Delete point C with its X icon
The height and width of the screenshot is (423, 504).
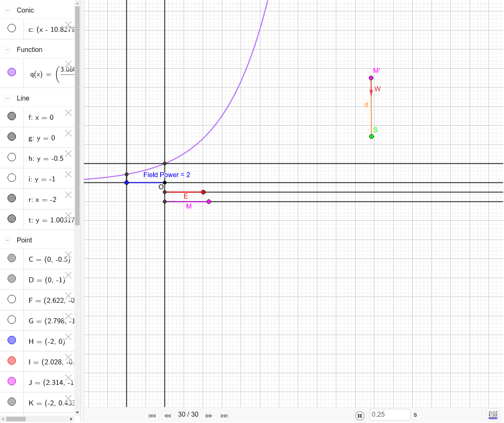click(68, 255)
